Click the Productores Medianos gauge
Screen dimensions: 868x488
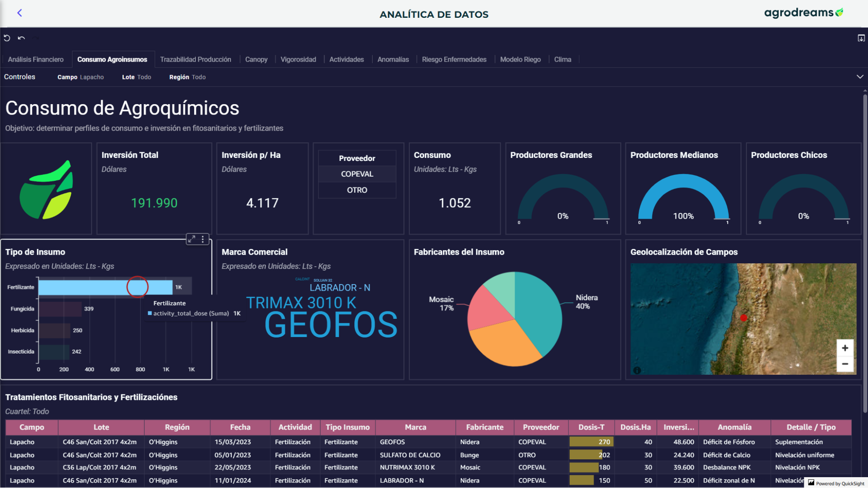pos(683,197)
